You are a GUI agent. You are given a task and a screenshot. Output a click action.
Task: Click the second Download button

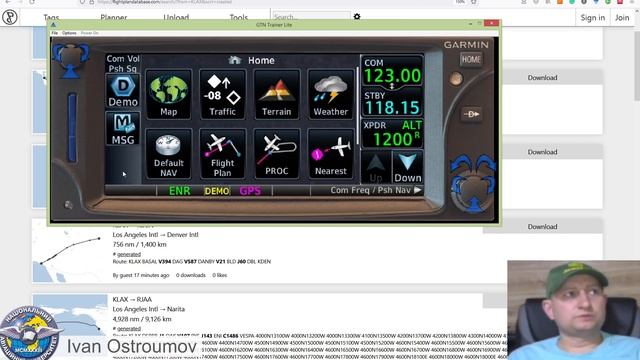tap(542, 152)
